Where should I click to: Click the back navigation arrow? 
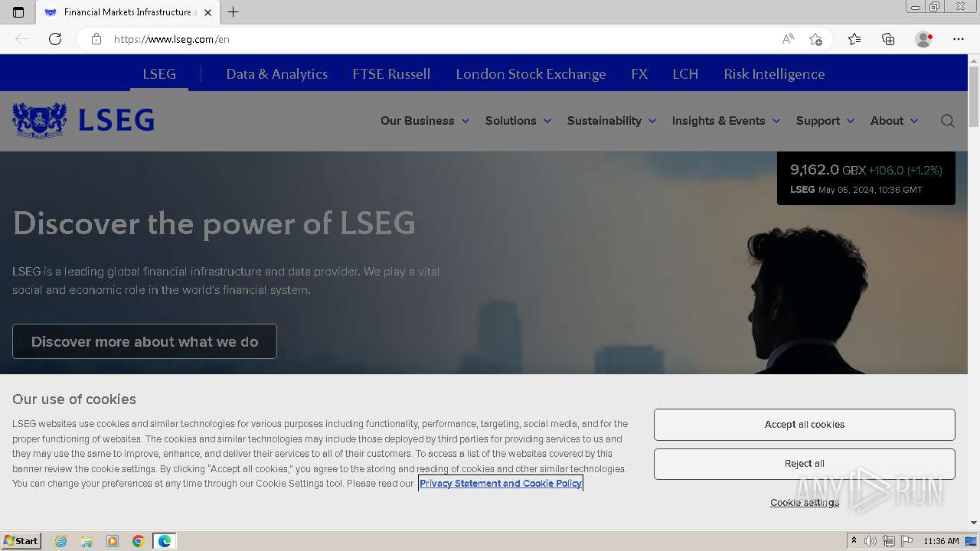[21, 39]
